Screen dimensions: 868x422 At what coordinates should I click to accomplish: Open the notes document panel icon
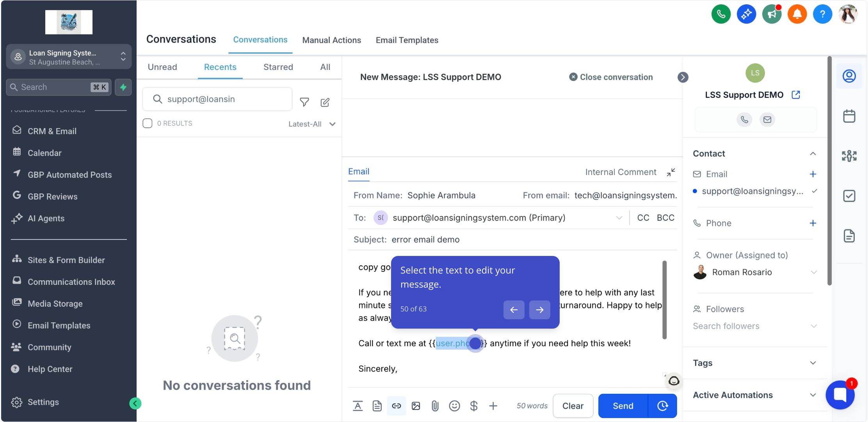[849, 236]
